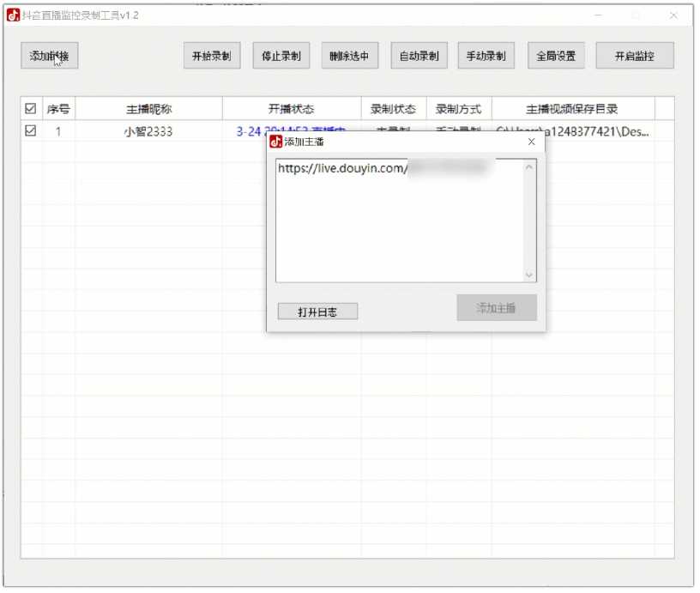Viewport: 700px width, 593px height.
Task: Select the 小智2333 nickname cell
Action: tap(148, 131)
